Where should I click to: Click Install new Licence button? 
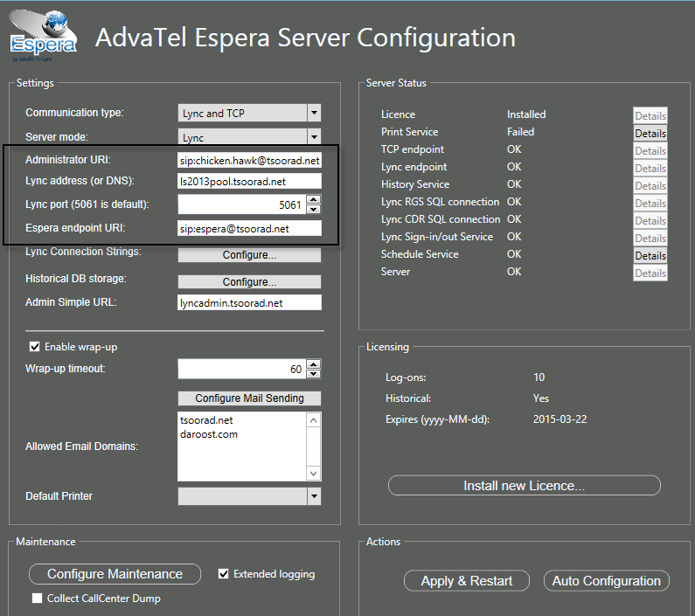(x=525, y=486)
